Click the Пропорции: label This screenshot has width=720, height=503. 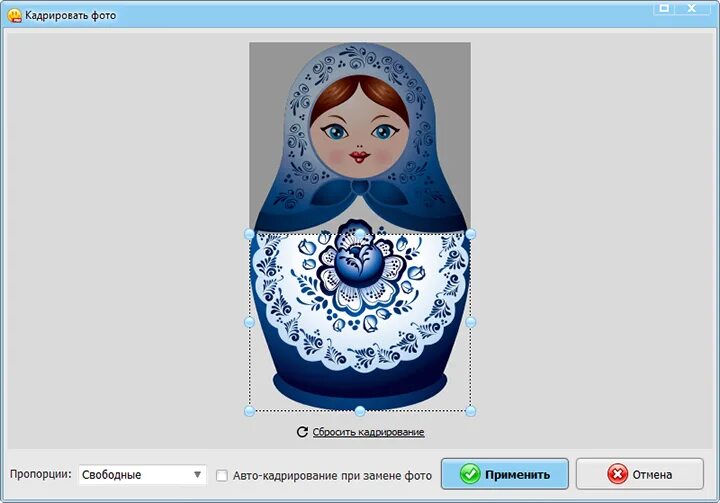pyautogui.click(x=41, y=474)
